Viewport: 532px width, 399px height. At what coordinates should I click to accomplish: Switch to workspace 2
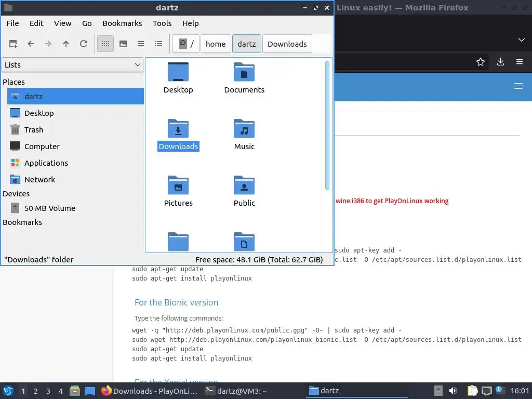point(36,391)
